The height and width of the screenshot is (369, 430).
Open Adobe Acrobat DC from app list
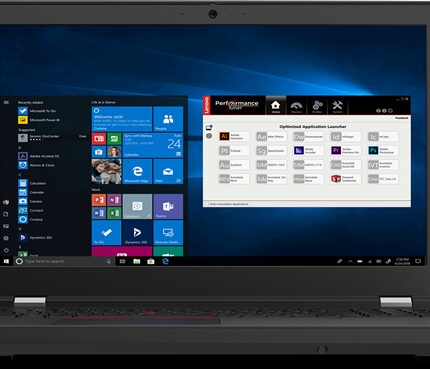tap(39, 156)
